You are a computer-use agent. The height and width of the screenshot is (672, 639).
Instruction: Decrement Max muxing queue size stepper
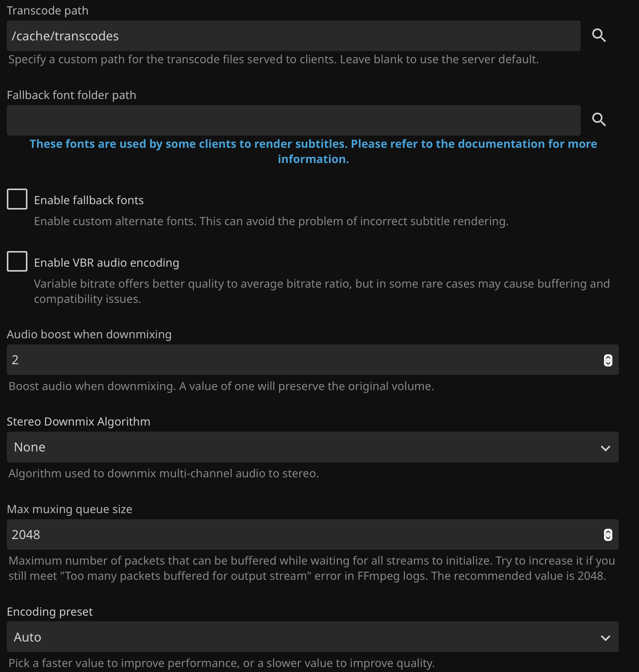click(608, 538)
